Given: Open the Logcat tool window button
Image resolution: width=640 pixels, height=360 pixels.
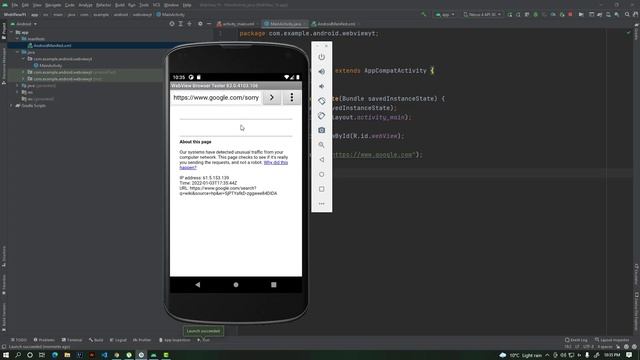Looking at the screenshot, I should pos(118,340).
